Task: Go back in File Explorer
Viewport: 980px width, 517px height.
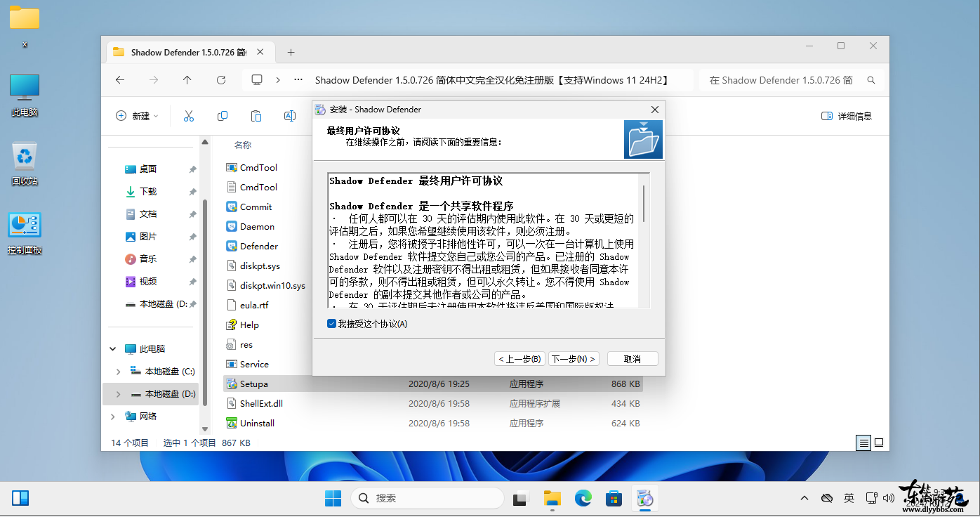Action: [120, 80]
